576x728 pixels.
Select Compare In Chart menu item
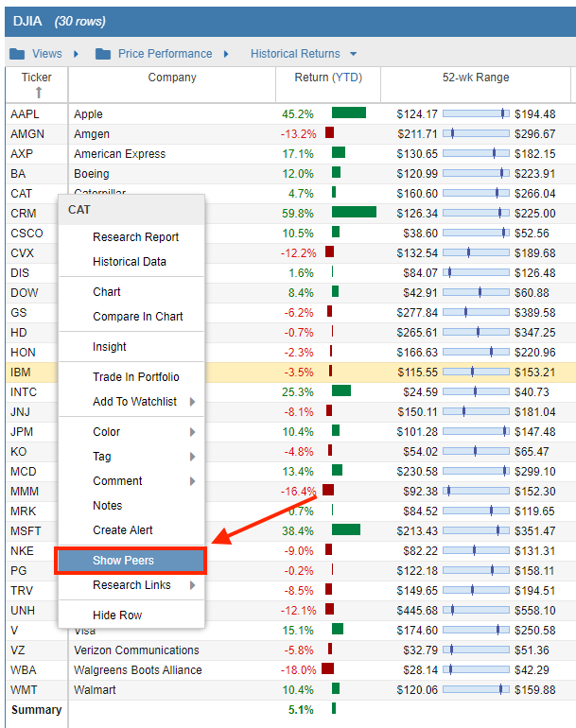coord(131,316)
